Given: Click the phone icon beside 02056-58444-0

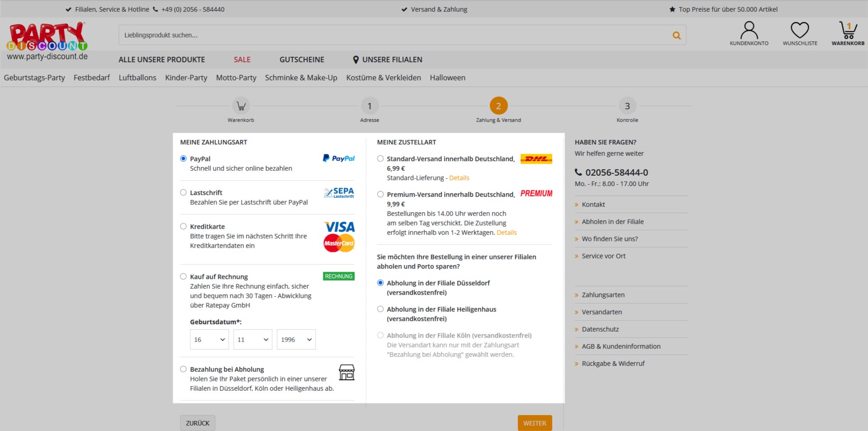Looking at the screenshot, I should point(578,172).
